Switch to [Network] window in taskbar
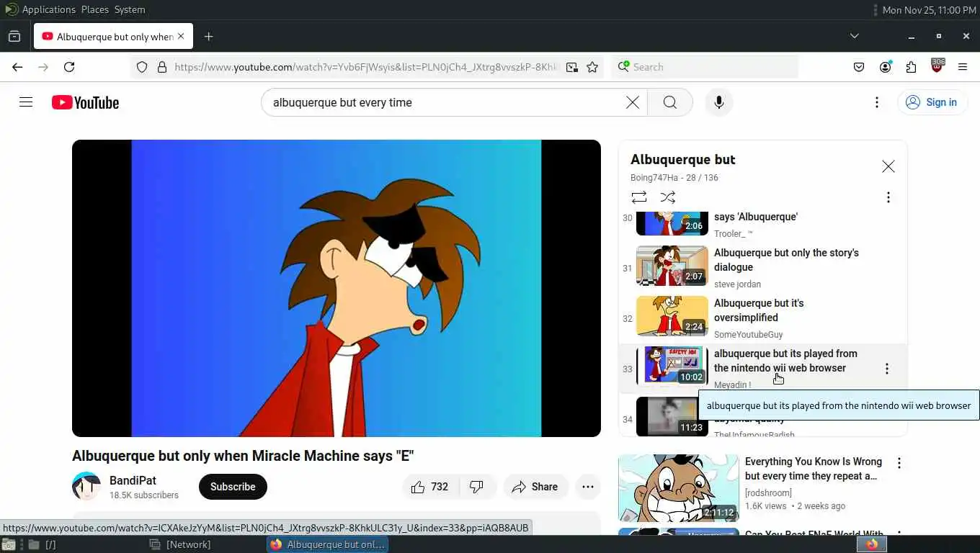Screen dimensions: 980x553 (180, 544)
